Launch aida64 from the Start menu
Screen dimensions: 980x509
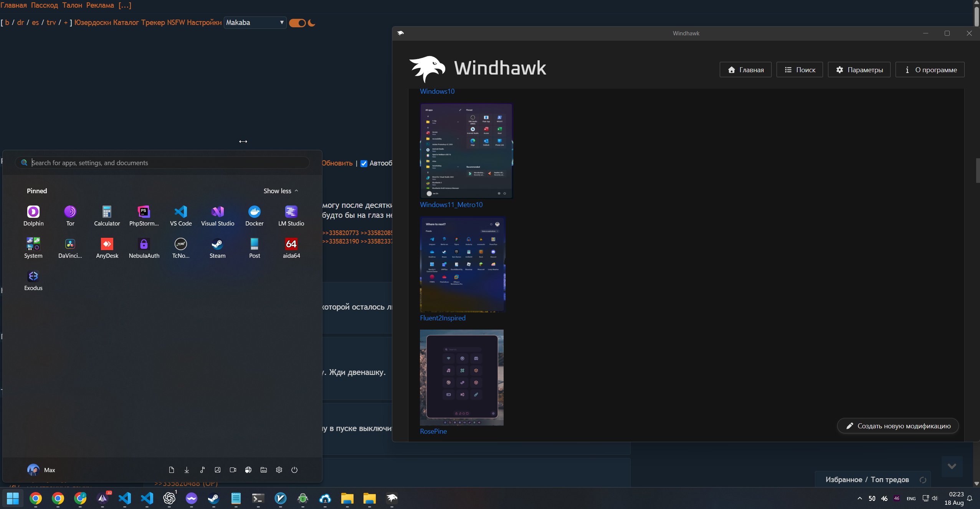click(291, 248)
